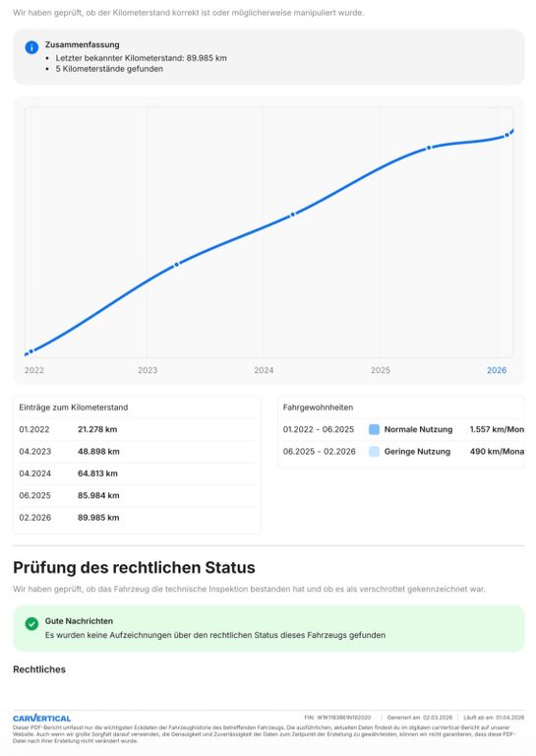The width and height of the screenshot is (536, 756).
Task: Click the 01.2022 entry with 21.278 km
Action: [x=138, y=429]
